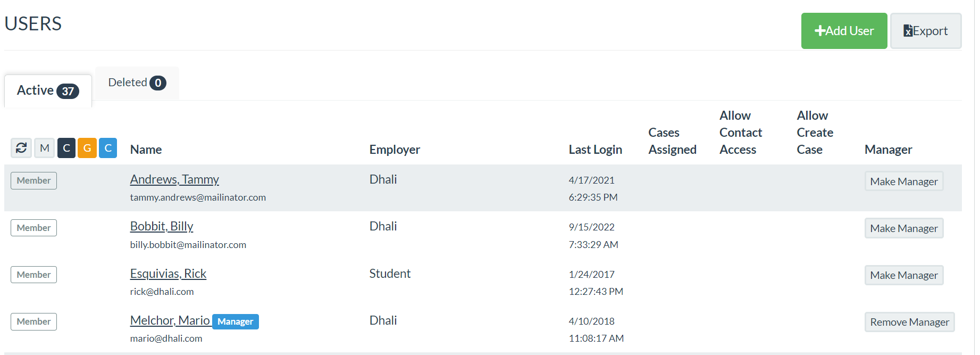
Task: Export the users list to Excel
Action: 925,31
